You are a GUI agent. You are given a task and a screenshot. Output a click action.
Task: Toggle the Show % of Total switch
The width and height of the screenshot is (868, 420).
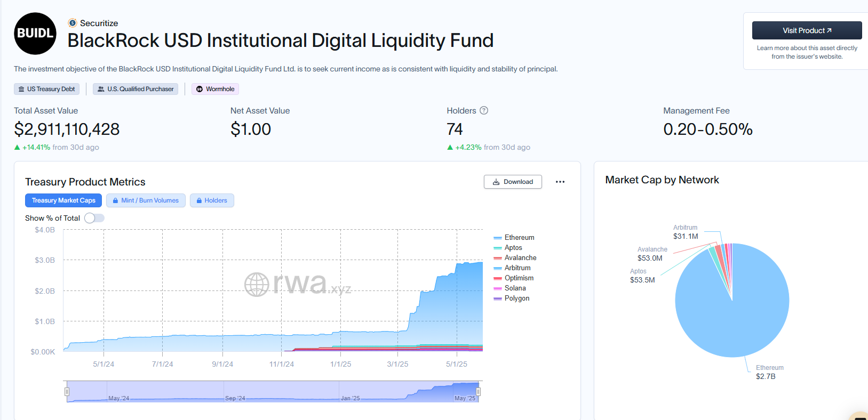94,218
